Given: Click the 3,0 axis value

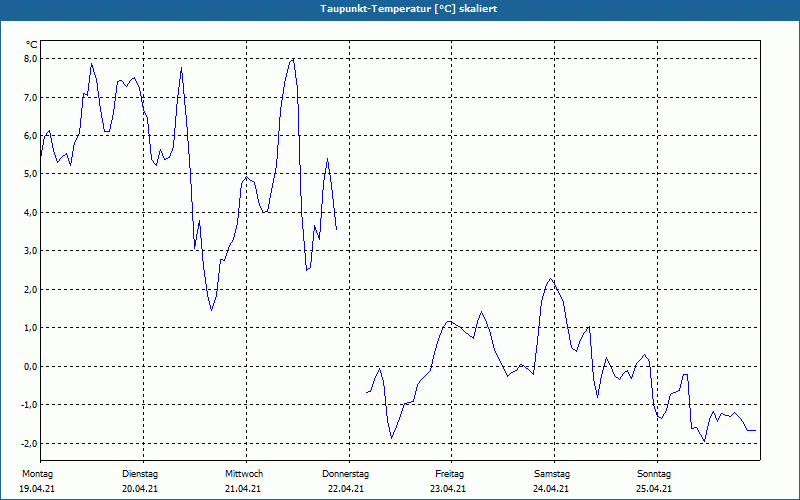Looking at the screenshot, I should [31, 251].
